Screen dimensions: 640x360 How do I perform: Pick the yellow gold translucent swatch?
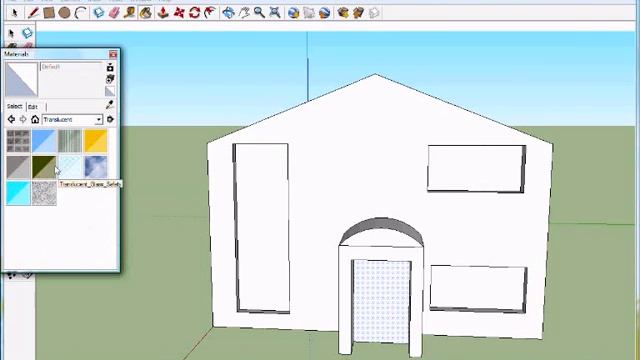click(x=96, y=141)
